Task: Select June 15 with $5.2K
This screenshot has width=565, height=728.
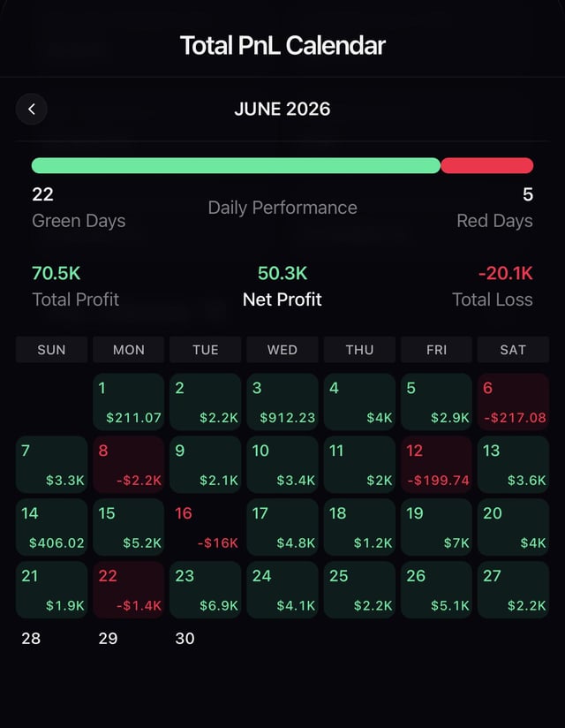Action: [x=129, y=527]
